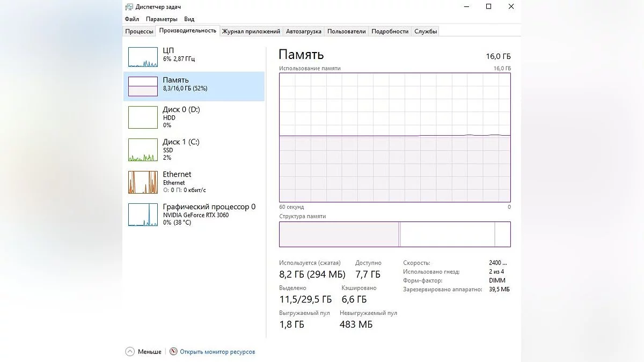Screen dimensions: 644x362
Task: Open Графический процессор 0 graph icon
Action: [143, 215]
